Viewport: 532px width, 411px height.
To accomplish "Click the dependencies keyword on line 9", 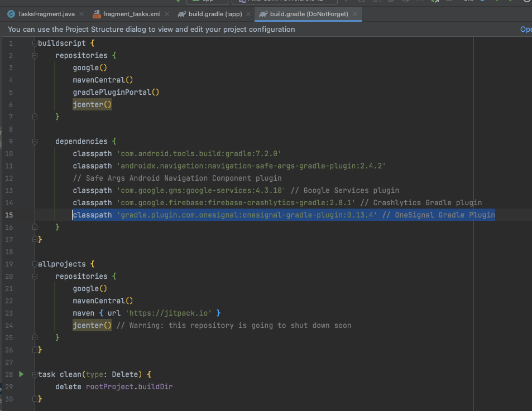I will 82,141.
